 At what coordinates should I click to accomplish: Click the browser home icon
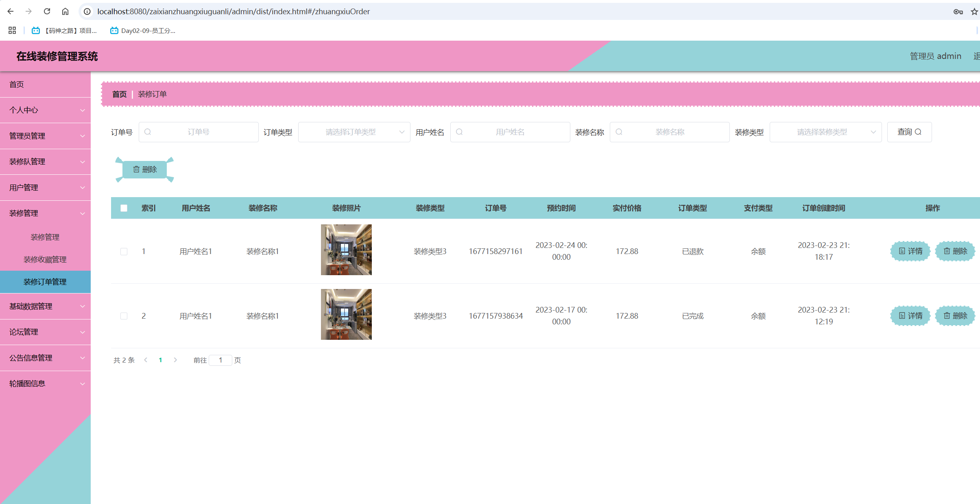pyautogui.click(x=65, y=11)
